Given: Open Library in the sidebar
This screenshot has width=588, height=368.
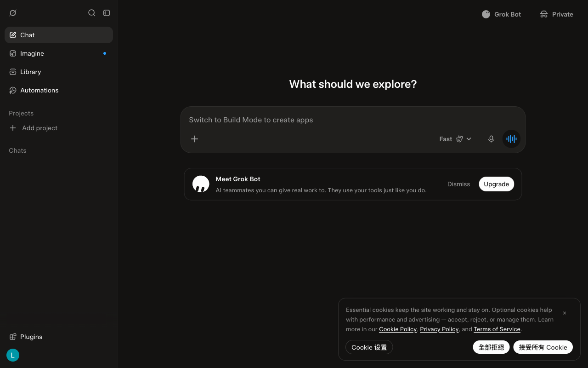Looking at the screenshot, I should 59,72.
